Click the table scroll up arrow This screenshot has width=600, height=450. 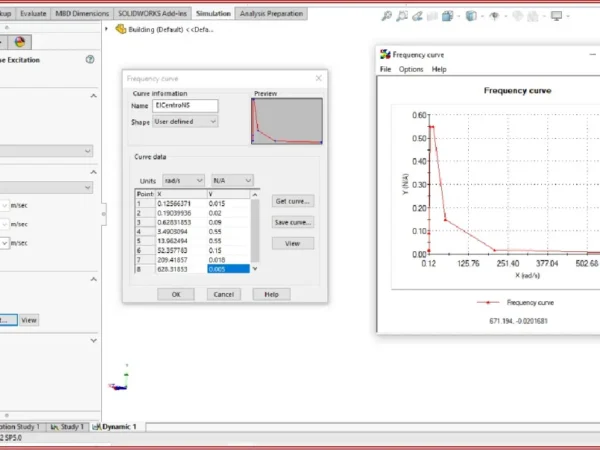255,194
